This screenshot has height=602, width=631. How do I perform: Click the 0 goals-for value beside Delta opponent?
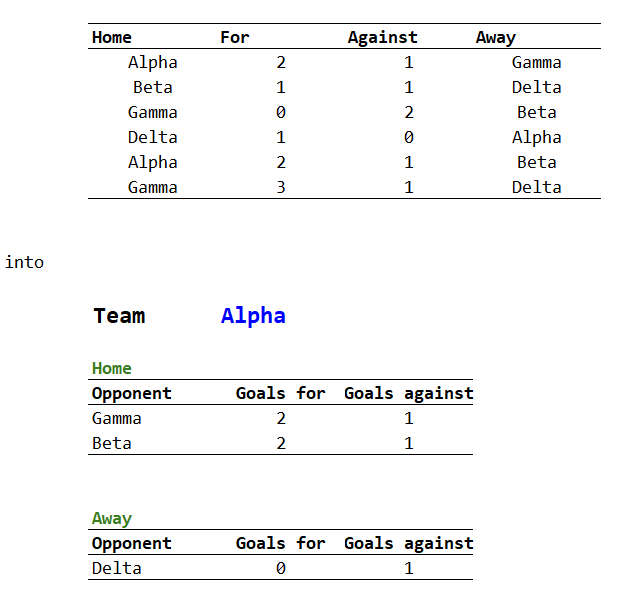pyautogui.click(x=281, y=568)
